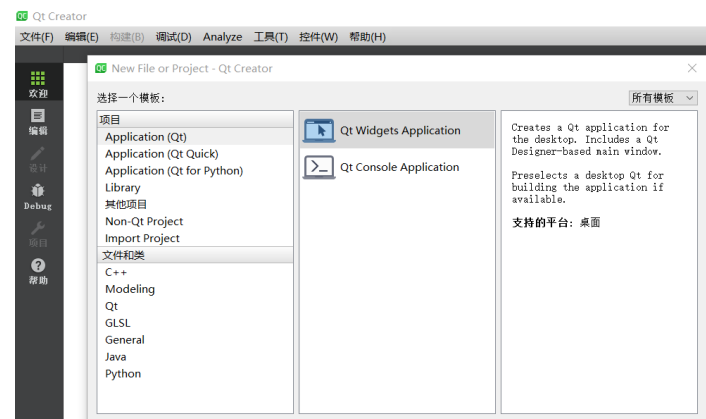Open the 编辑(E) menu
This screenshot has width=706, height=419.
(x=81, y=37)
